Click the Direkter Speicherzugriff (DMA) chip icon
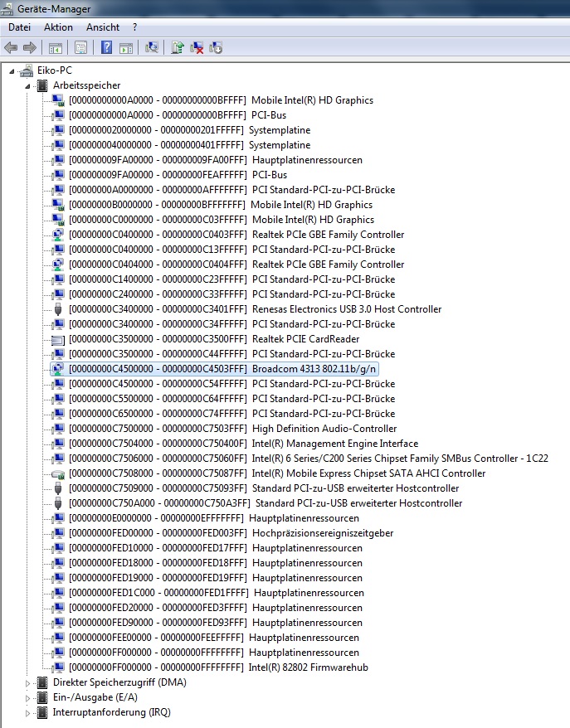Image resolution: width=570 pixels, height=728 pixels. (41, 682)
